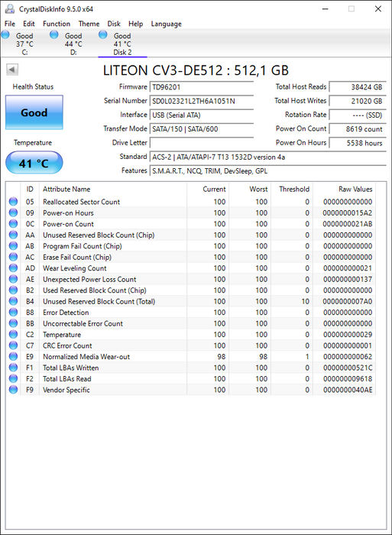Click the Attribute Name column header
The width and height of the screenshot is (392, 535).
tap(113, 189)
